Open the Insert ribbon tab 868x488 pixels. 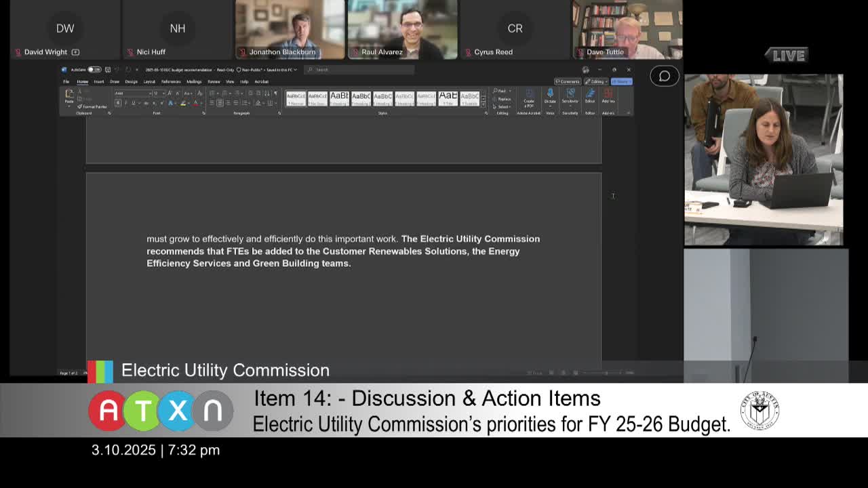[99, 81]
